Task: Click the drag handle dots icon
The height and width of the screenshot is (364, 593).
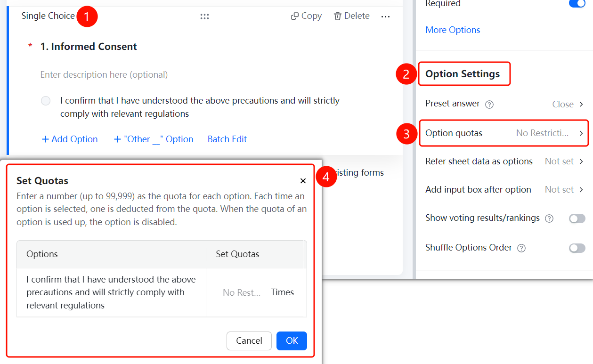Action: tap(204, 16)
